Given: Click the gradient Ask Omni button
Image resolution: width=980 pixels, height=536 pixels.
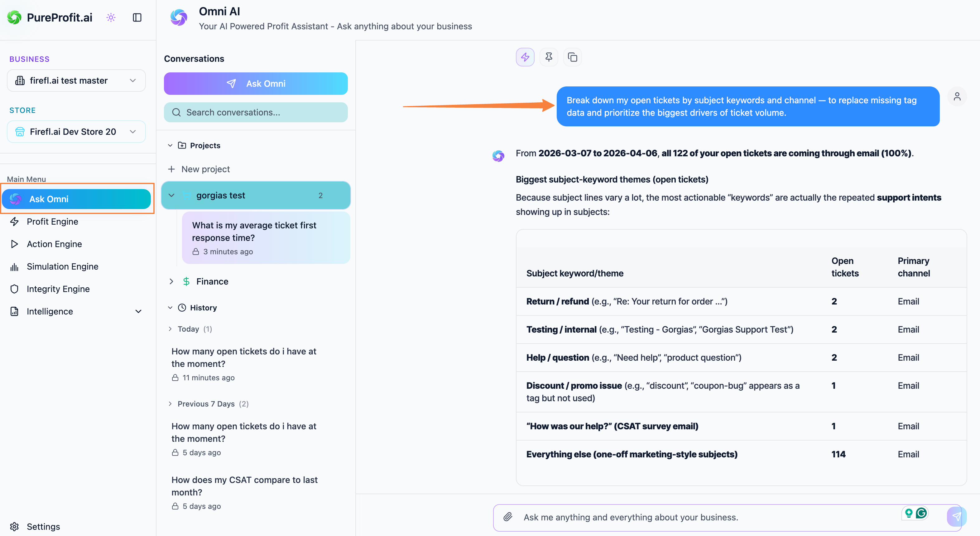Looking at the screenshot, I should 256,84.
